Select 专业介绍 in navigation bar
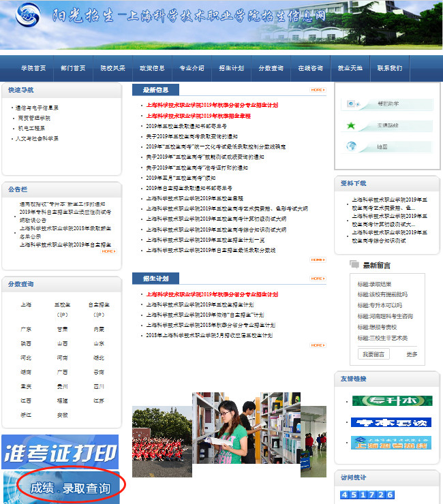Viewport: 443px width, 504px height. pos(192,68)
